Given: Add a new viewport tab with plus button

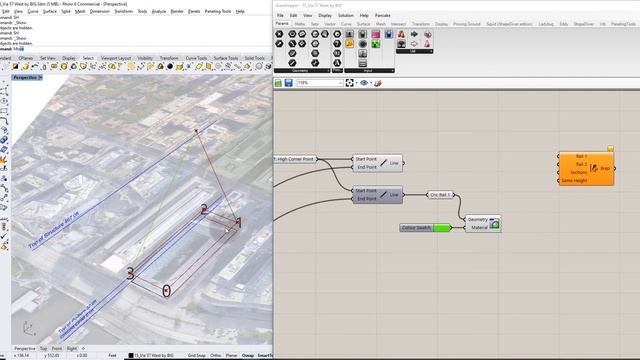Looking at the screenshot, I should [x=83, y=349].
